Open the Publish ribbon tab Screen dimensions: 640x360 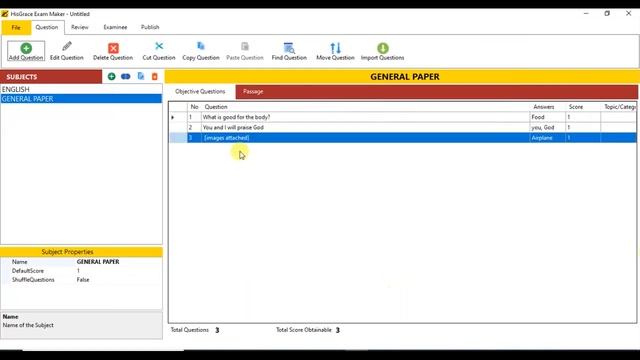pyautogui.click(x=150, y=27)
